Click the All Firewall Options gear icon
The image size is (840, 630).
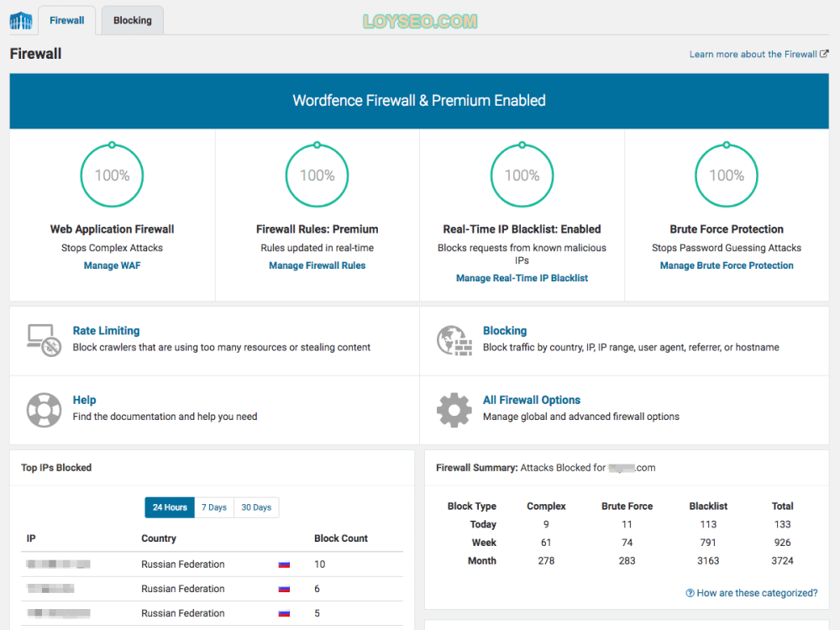coord(454,410)
